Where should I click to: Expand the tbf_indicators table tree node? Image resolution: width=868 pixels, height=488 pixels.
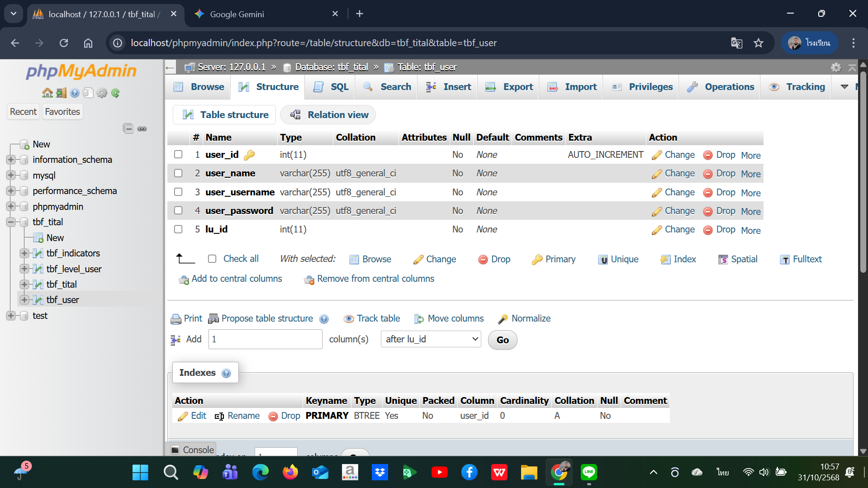(24, 253)
